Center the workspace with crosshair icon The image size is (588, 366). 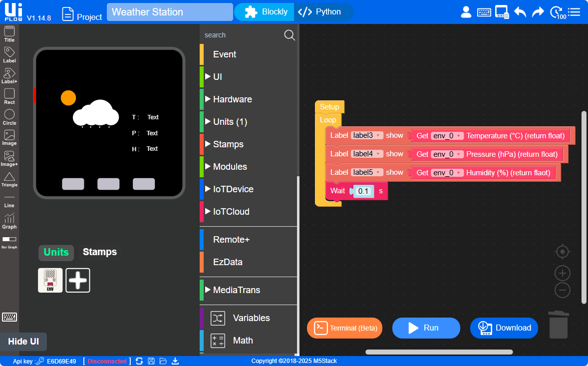(x=563, y=252)
